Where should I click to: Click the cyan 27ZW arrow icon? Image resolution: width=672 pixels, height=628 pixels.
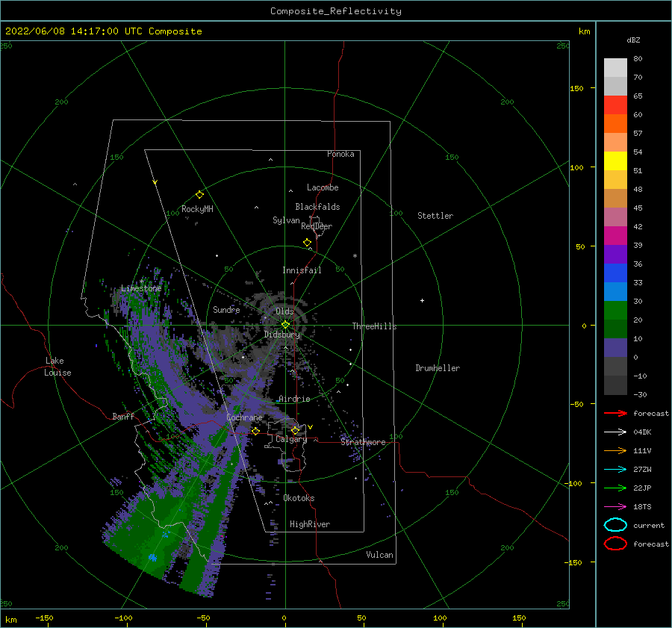[x=615, y=470]
